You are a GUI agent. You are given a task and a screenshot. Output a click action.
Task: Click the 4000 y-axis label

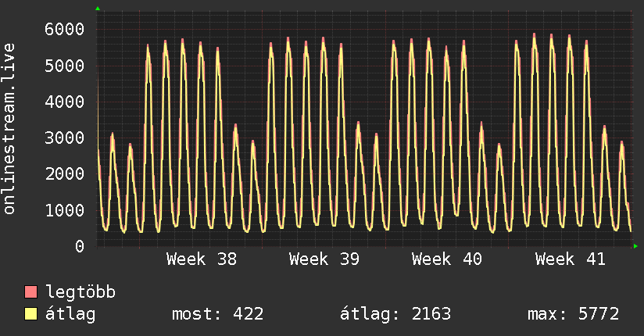(65, 102)
